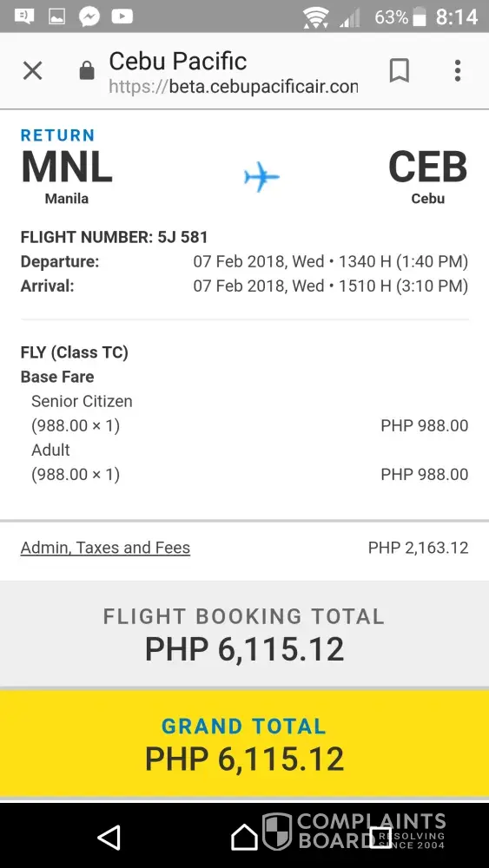Tap the yellow Grand Total bar
The height and width of the screenshot is (868, 489).
point(244,742)
